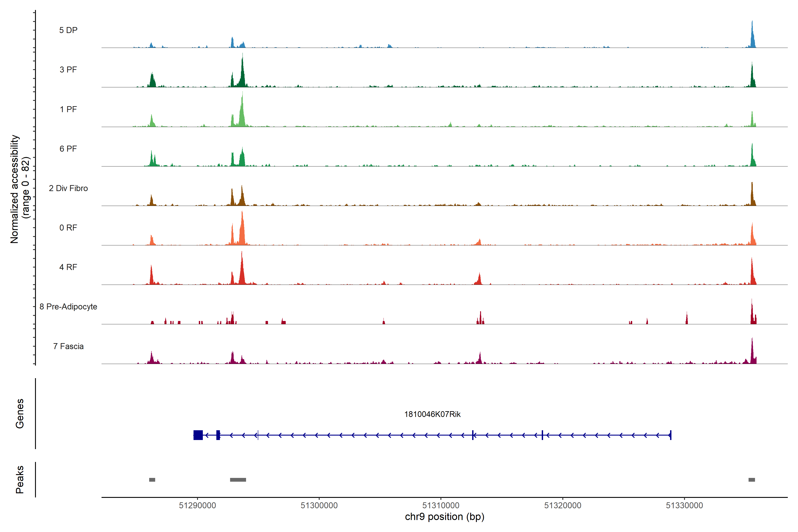Click the 51330000 axis tick label
798x532 pixels.
tap(684, 506)
